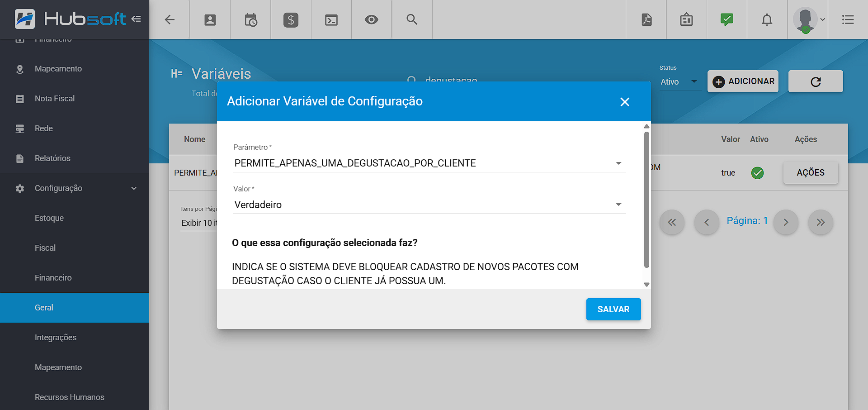This screenshot has height=410, width=868.
Task: Open the dollar sign financial toolbar icon
Action: pos(291,19)
